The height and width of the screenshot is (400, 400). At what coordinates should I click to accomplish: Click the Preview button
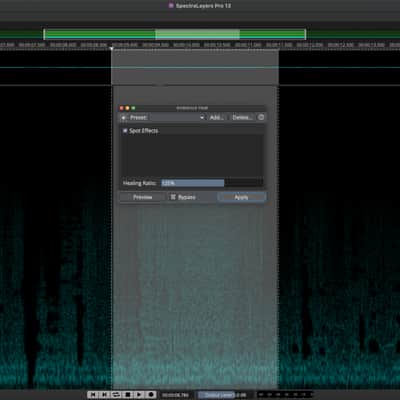(142, 197)
